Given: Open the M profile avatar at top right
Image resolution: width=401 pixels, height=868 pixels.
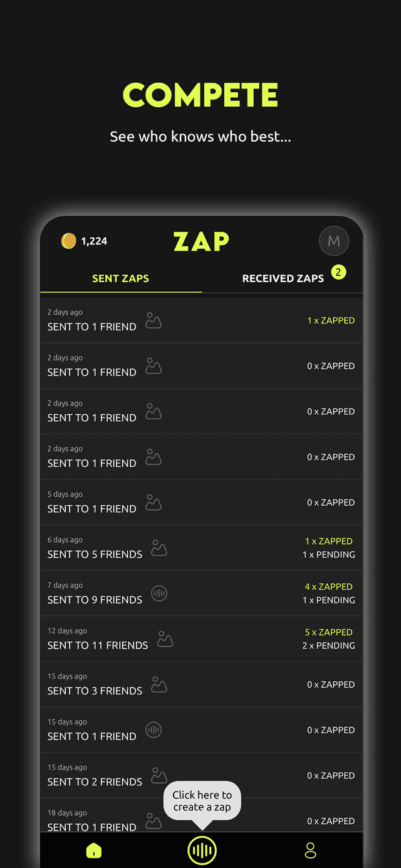Looking at the screenshot, I should pos(334,241).
